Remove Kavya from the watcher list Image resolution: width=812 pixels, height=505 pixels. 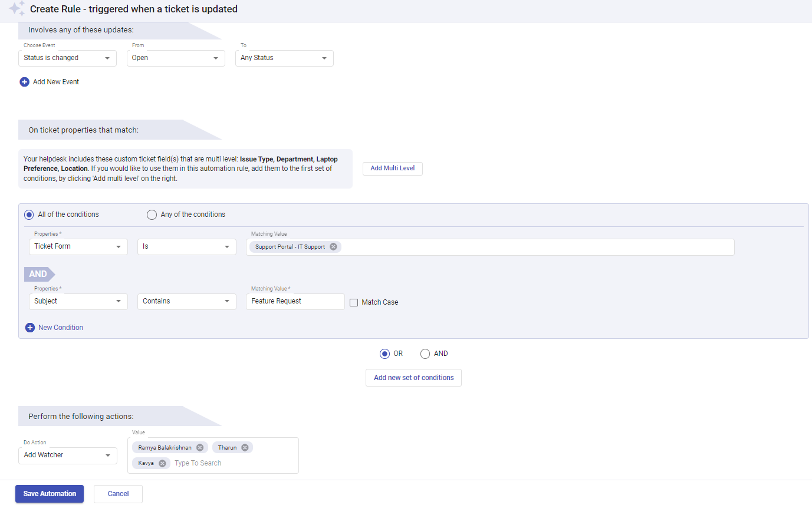[163, 463]
